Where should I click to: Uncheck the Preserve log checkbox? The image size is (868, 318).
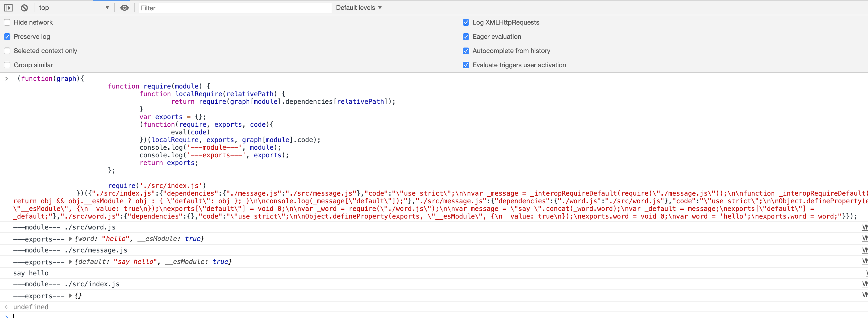[x=7, y=37]
